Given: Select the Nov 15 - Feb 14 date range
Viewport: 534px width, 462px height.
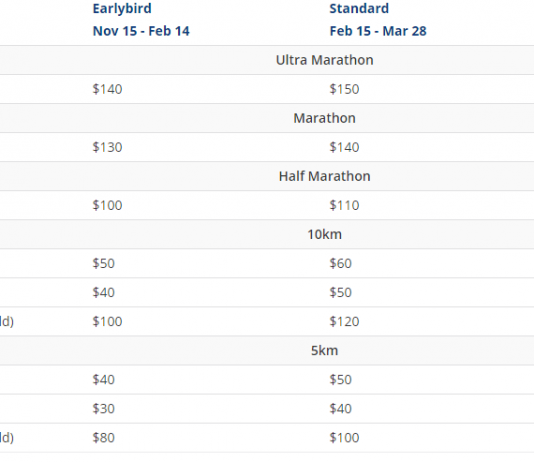Looking at the screenshot, I should click(x=141, y=31).
